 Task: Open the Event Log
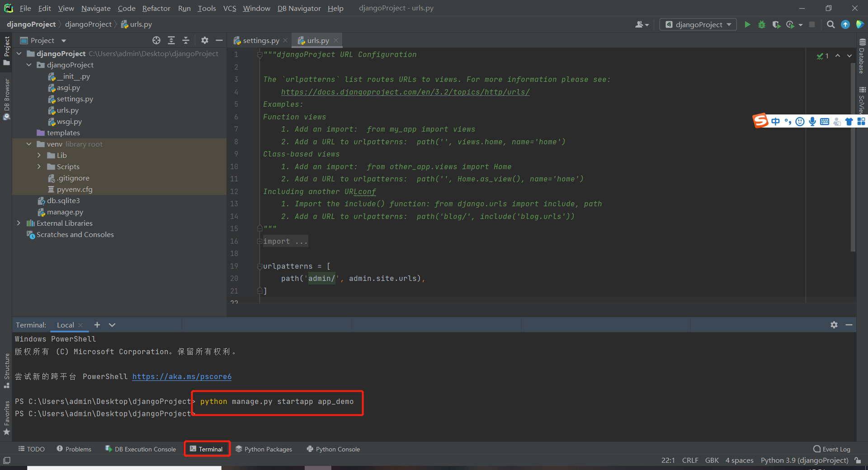(832, 449)
